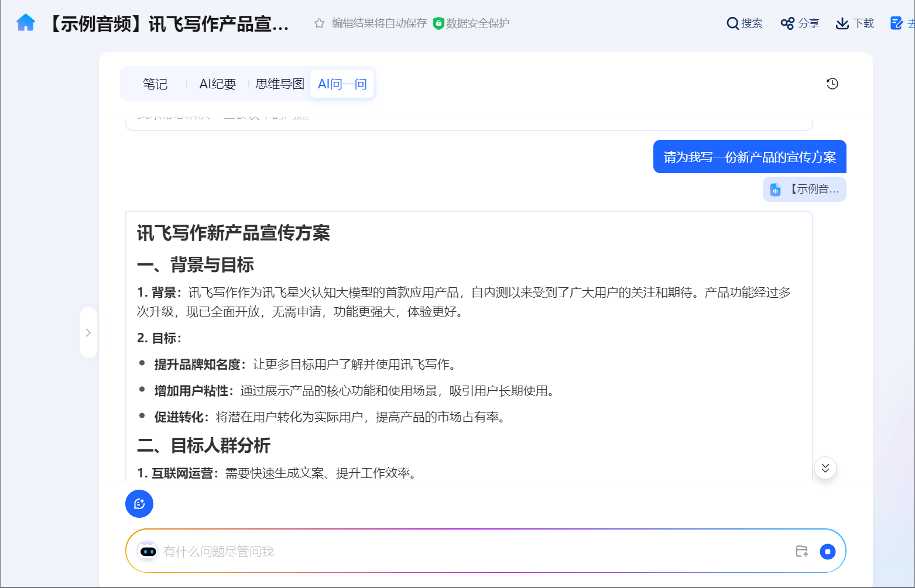Screen dimensions: 915x588
Task: Click the document title 【示例音频】讯飞写作产品宣…
Action: click(166, 24)
